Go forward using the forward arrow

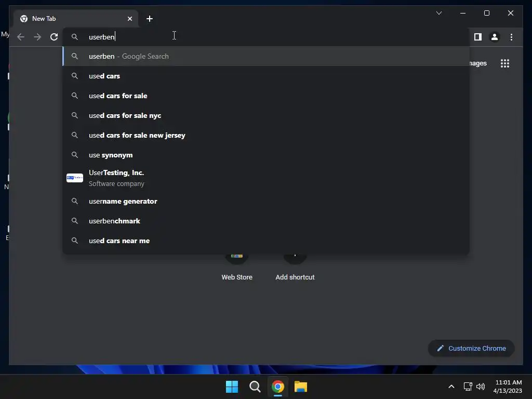37,37
